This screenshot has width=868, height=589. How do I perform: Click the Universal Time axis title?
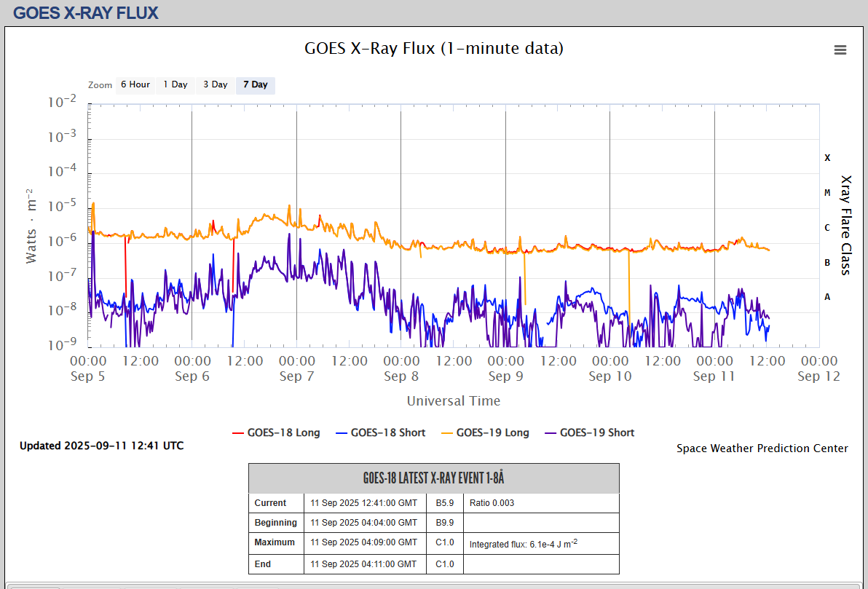tap(453, 401)
